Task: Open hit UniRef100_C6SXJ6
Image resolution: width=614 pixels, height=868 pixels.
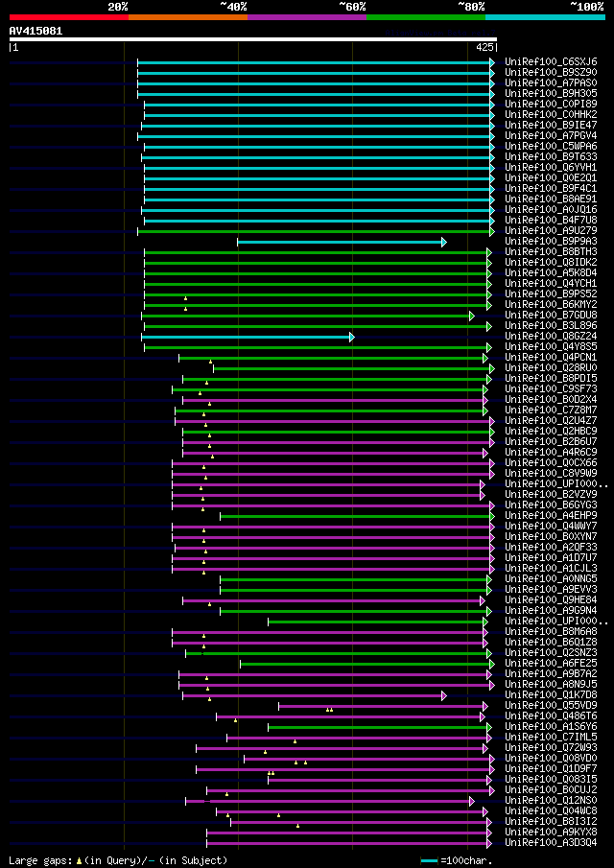Action: (x=551, y=62)
